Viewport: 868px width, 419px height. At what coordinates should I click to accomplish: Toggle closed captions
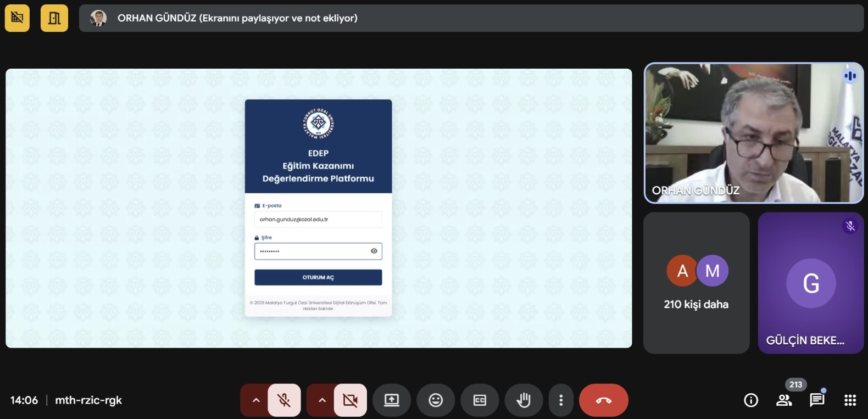point(480,400)
